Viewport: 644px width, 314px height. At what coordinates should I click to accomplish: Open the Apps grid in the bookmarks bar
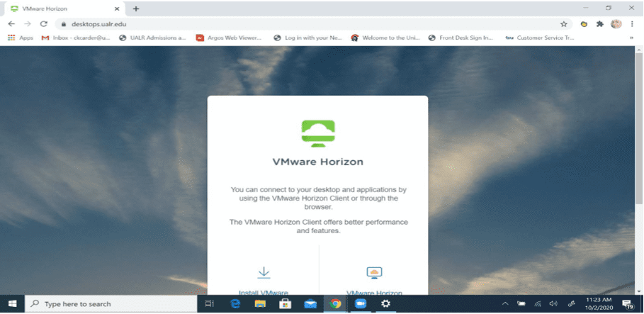tap(21, 38)
